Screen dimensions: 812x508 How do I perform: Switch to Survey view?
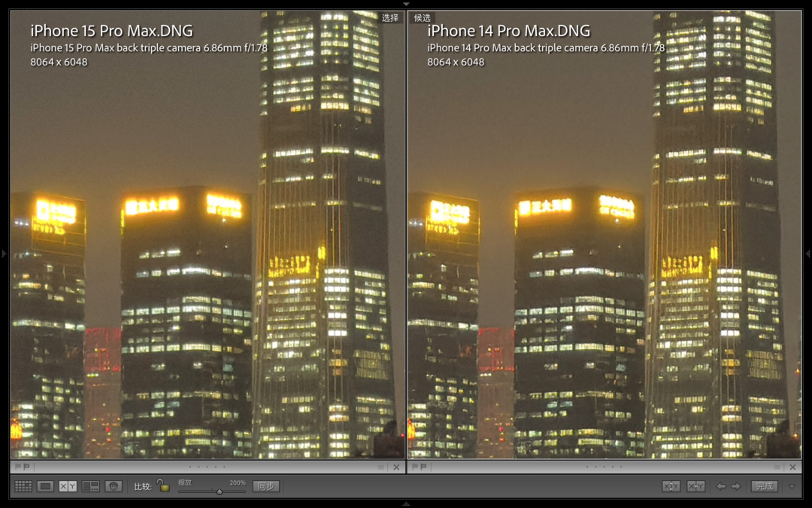point(91,486)
